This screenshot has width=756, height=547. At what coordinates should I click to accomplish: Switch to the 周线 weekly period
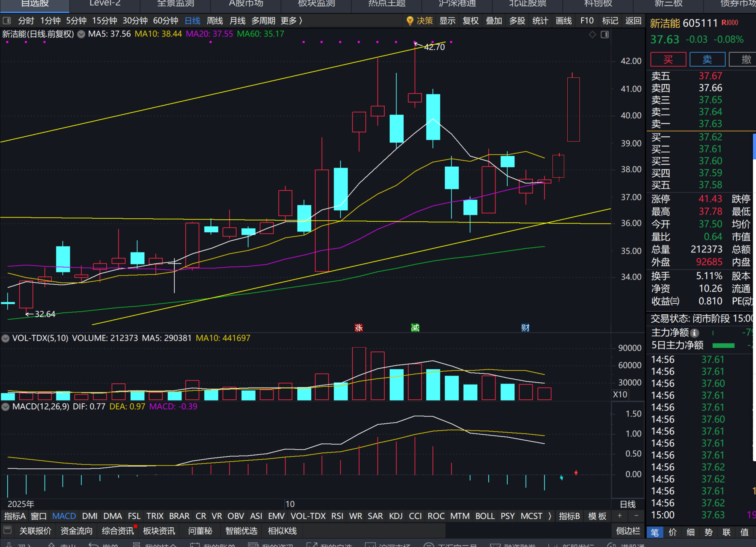[x=215, y=21]
